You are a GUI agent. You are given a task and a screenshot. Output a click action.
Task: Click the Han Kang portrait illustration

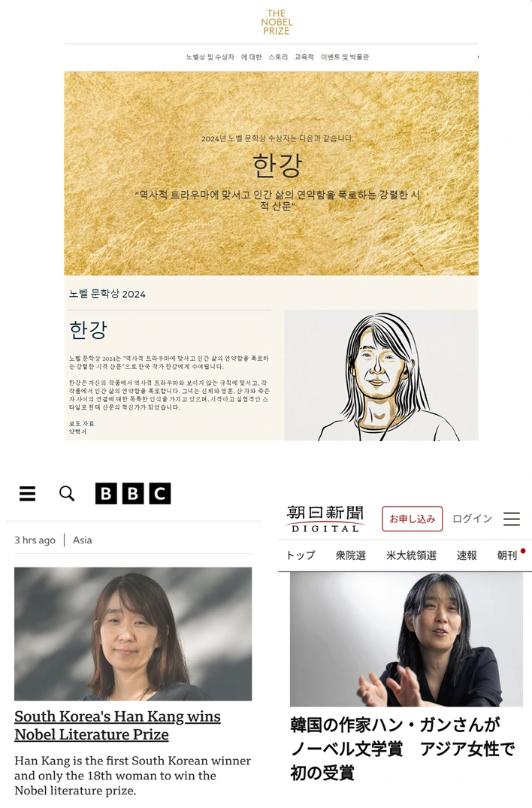tap(381, 375)
